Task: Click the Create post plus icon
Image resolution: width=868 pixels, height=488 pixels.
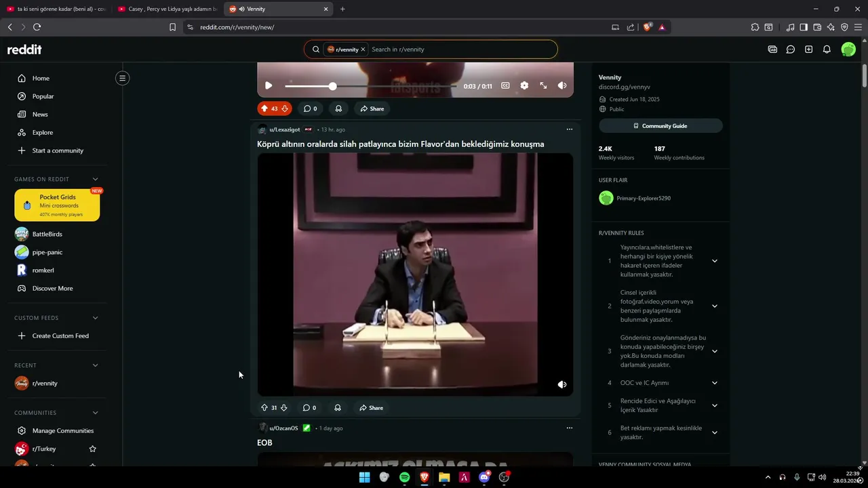Action: click(x=809, y=49)
